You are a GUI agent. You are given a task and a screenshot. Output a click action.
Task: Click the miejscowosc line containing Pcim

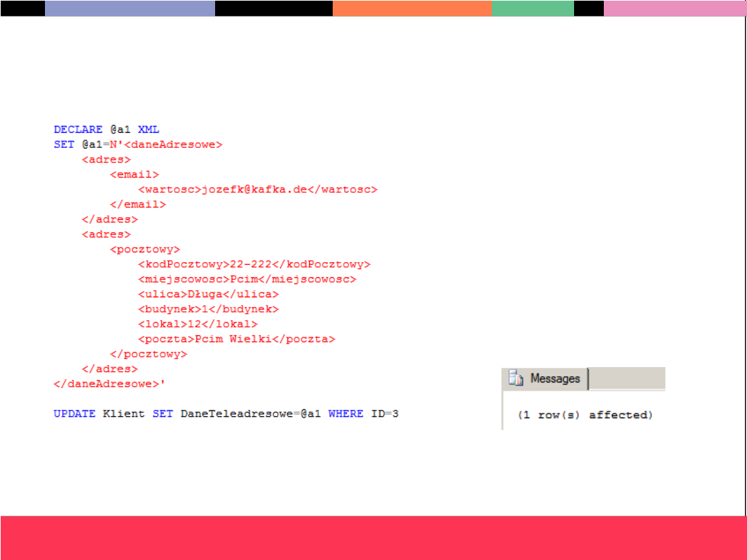[246, 279]
